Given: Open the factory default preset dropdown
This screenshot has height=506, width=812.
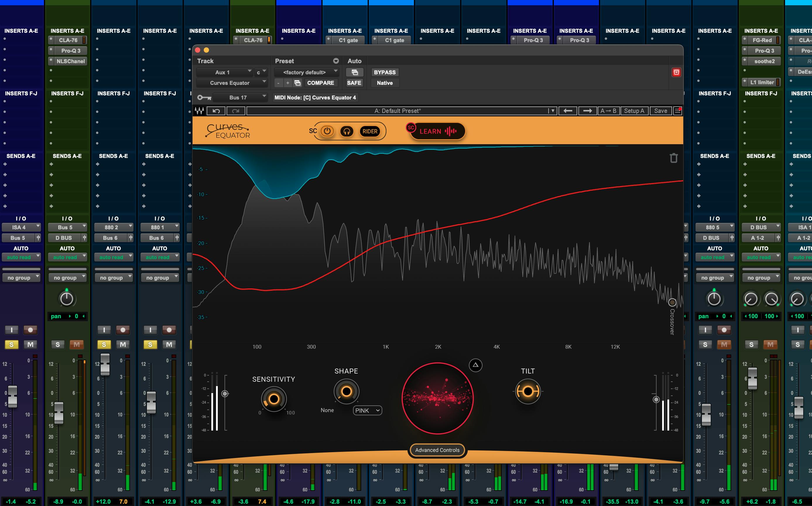Looking at the screenshot, I should pos(306,72).
